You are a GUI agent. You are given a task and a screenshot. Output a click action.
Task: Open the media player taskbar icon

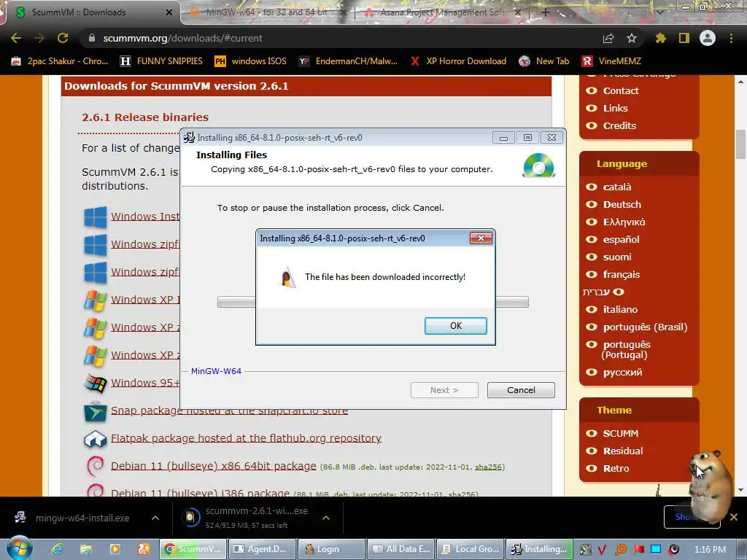pyautogui.click(x=115, y=550)
